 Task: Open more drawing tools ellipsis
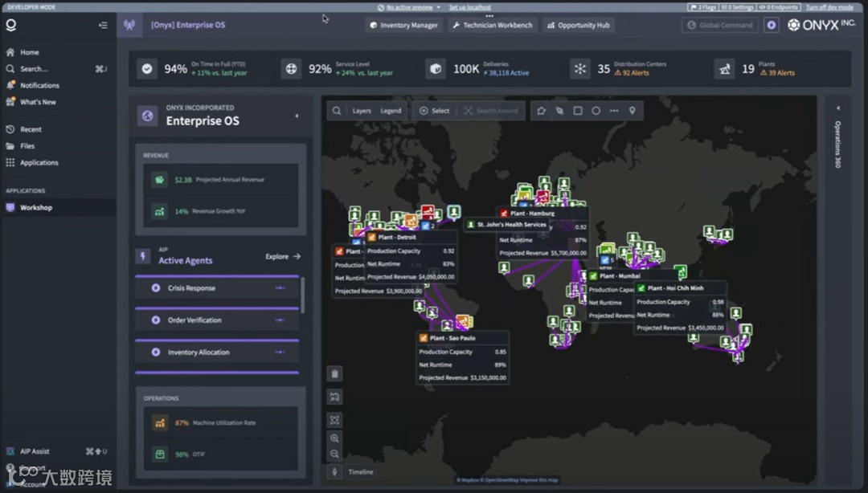coord(614,111)
